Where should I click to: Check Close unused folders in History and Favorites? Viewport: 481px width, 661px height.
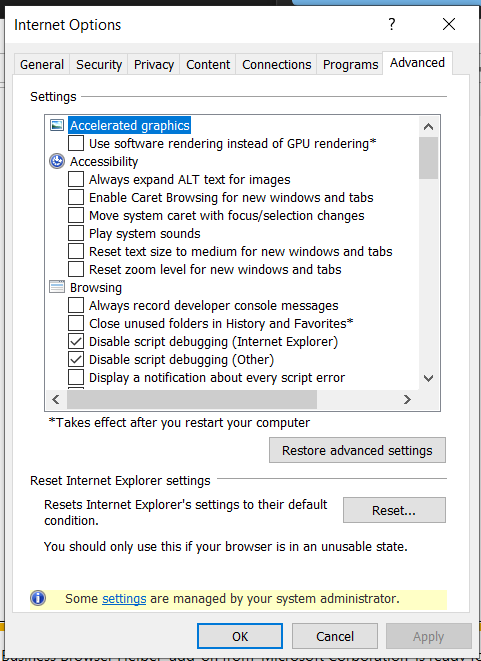[76, 323]
